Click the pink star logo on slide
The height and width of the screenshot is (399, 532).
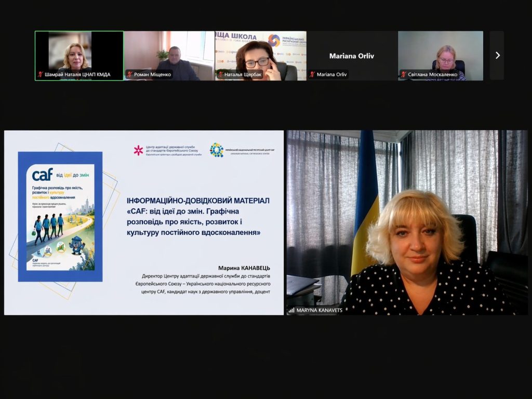pyautogui.click(x=138, y=151)
